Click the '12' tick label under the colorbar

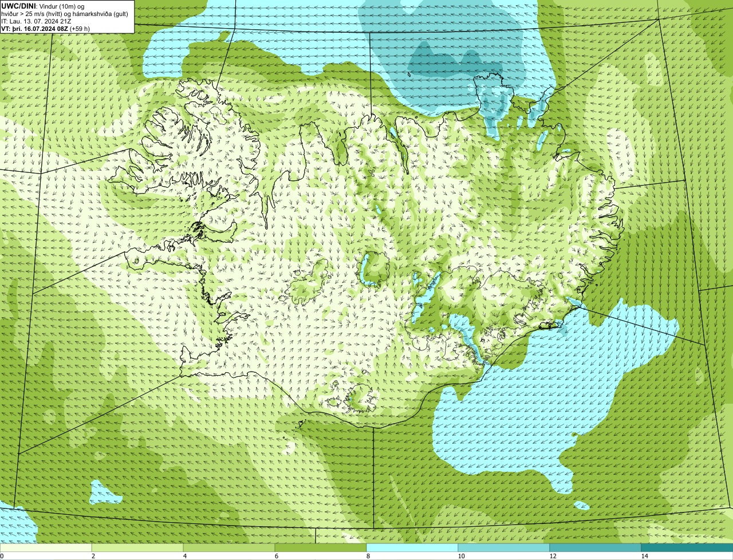[x=553, y=556]
